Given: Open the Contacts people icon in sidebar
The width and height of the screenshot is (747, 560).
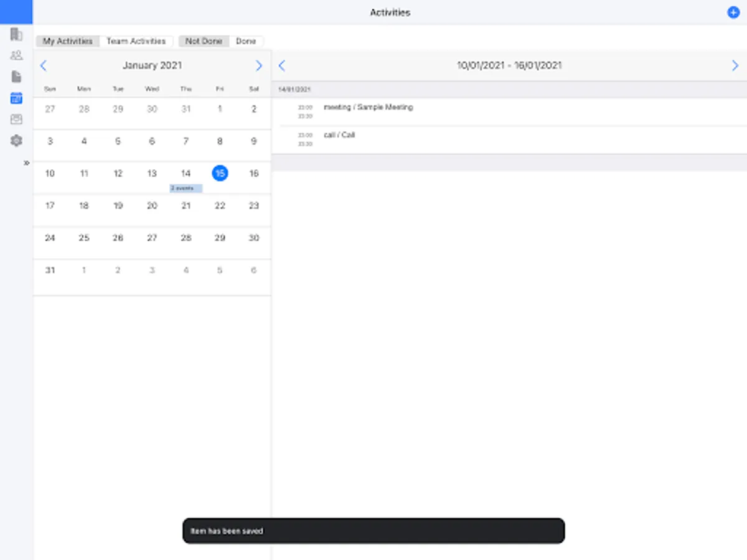Looking at the screenshot, I should (16, 55).
